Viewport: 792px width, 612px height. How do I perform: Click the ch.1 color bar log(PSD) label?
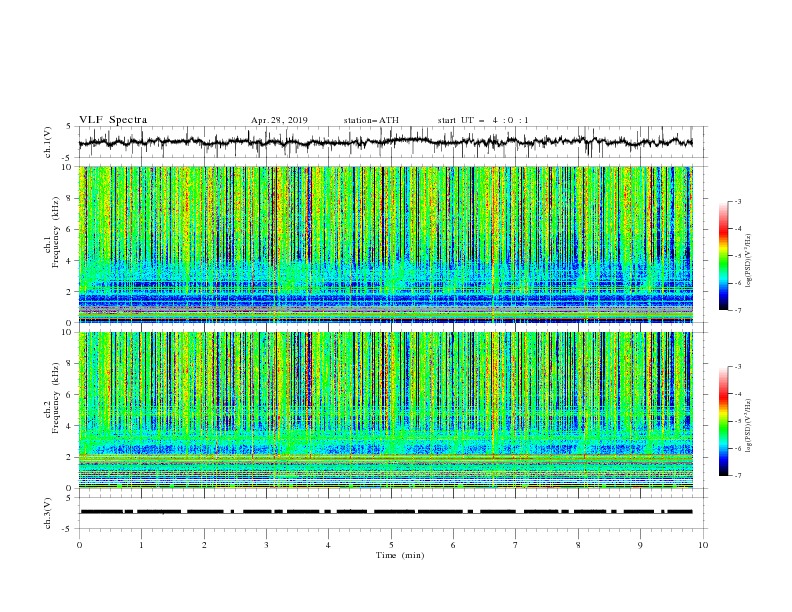pos(748,261)
